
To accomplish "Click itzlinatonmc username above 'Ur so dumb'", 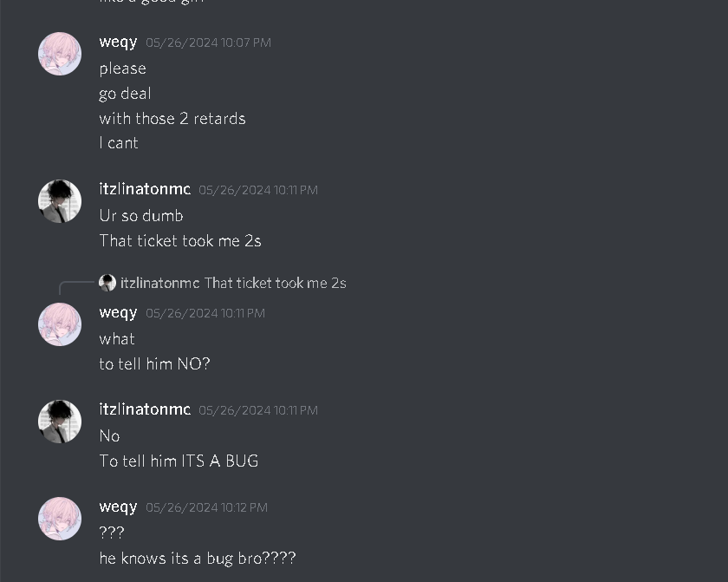I will [145, 189].
